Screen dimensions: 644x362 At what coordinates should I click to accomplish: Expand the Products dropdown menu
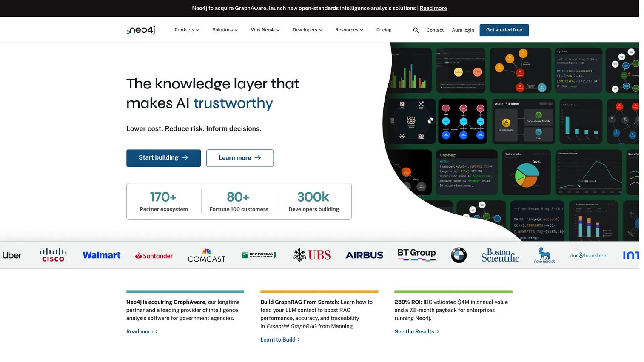pyautogui.click(x=187, y=30)
